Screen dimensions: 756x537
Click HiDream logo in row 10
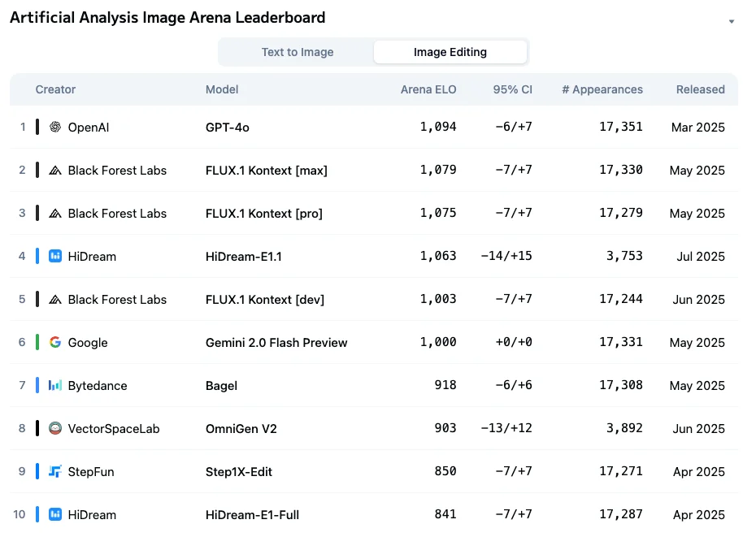[x=55, y=514]
